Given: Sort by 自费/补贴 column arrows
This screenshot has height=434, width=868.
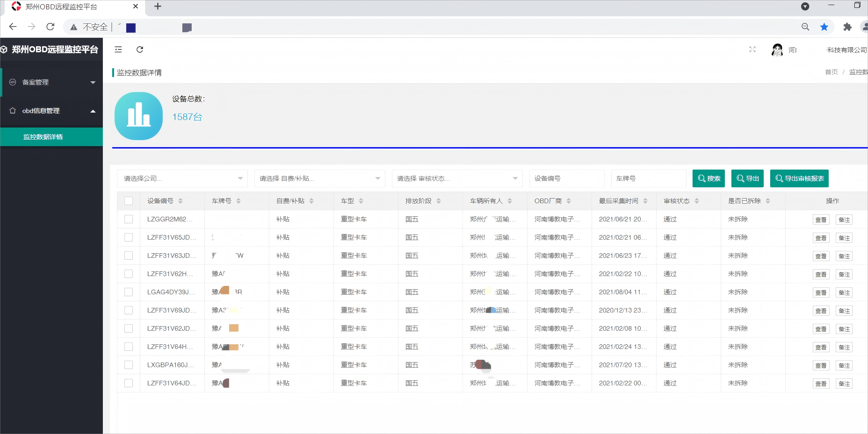Looking at the screenshot, I should 311,201.
